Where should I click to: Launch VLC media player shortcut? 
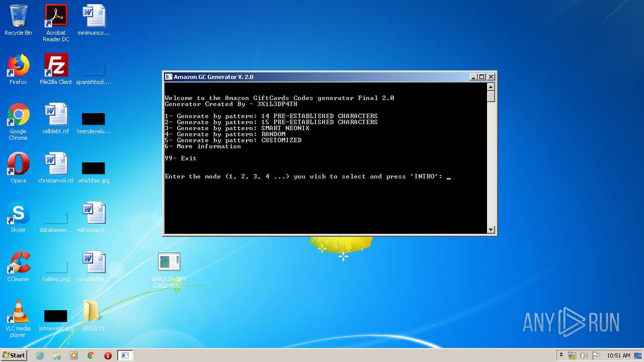coord(18,319)
